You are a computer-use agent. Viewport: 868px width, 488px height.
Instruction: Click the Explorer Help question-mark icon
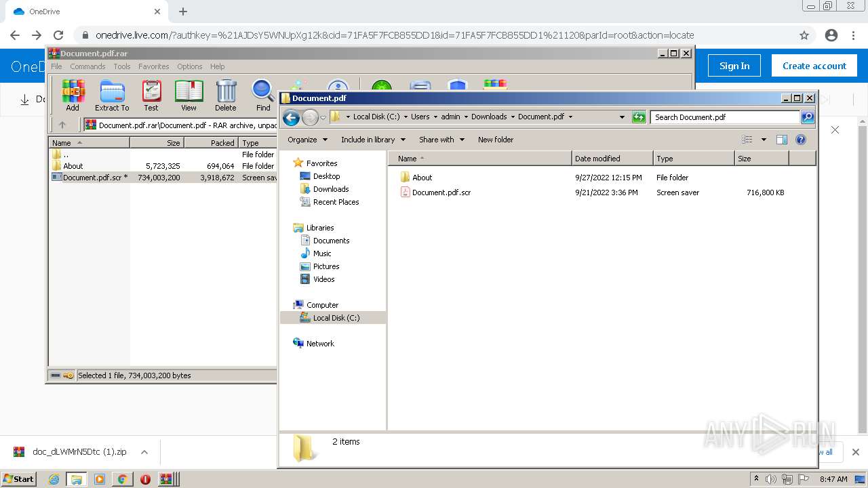(x=801, y=140)
